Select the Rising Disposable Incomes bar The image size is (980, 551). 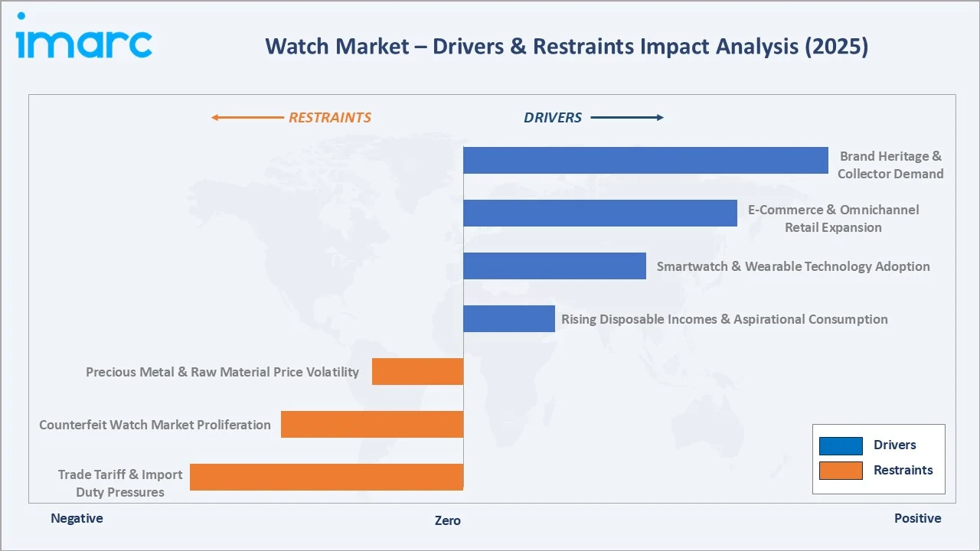click(509, 318)
